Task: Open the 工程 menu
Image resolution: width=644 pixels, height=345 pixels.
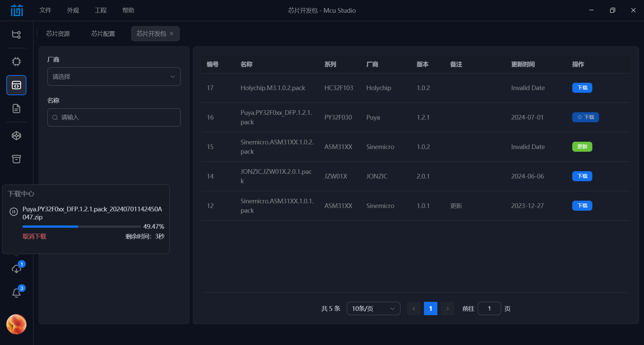Action: coord(100,10)
